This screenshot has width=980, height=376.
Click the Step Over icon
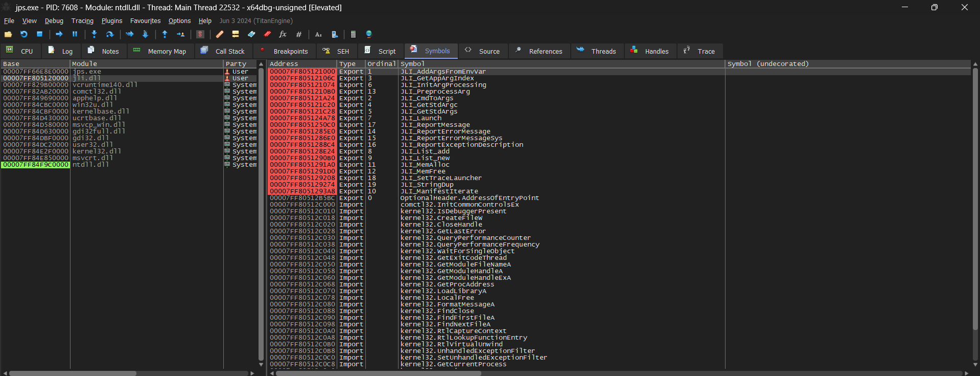pos(110,34)
